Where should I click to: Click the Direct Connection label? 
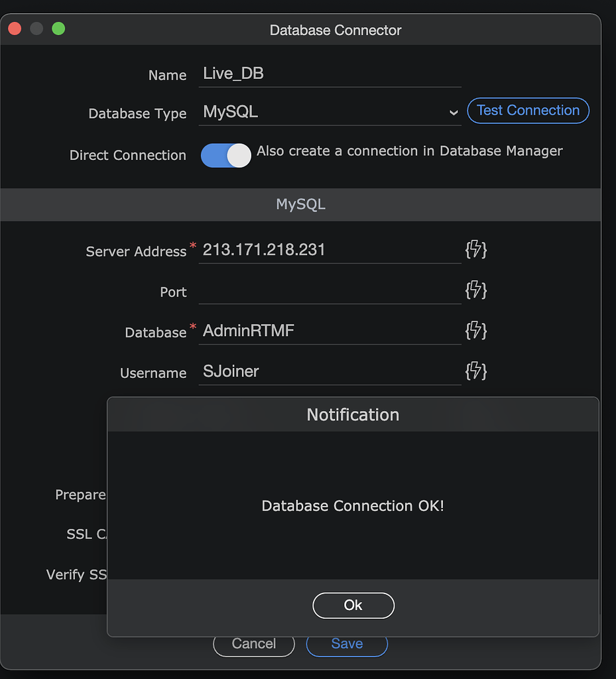pos(128,155)
